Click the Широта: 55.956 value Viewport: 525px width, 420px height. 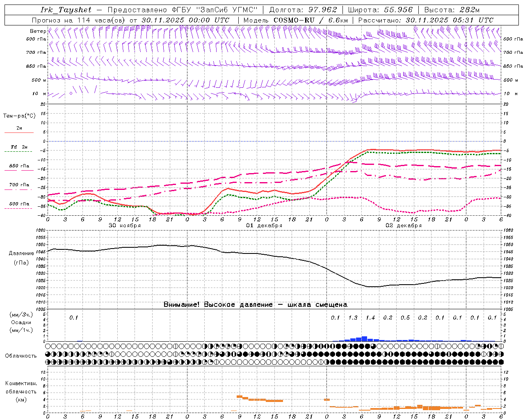(x=380, y=10)
